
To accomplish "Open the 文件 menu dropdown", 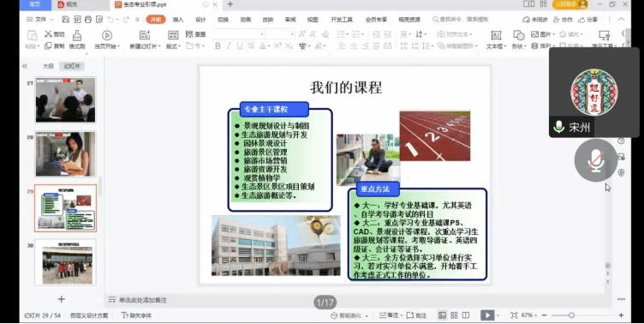I will pos(40,20).
